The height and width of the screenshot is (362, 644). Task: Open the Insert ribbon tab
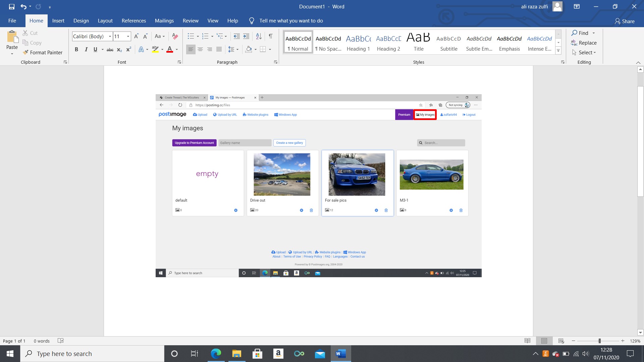coord(58,21)
